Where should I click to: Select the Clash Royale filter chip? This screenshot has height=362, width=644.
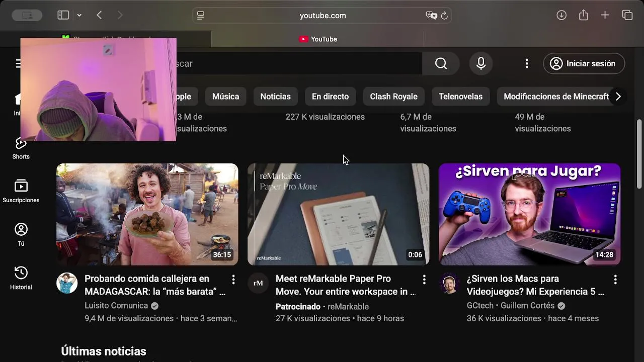pos(393,97)
